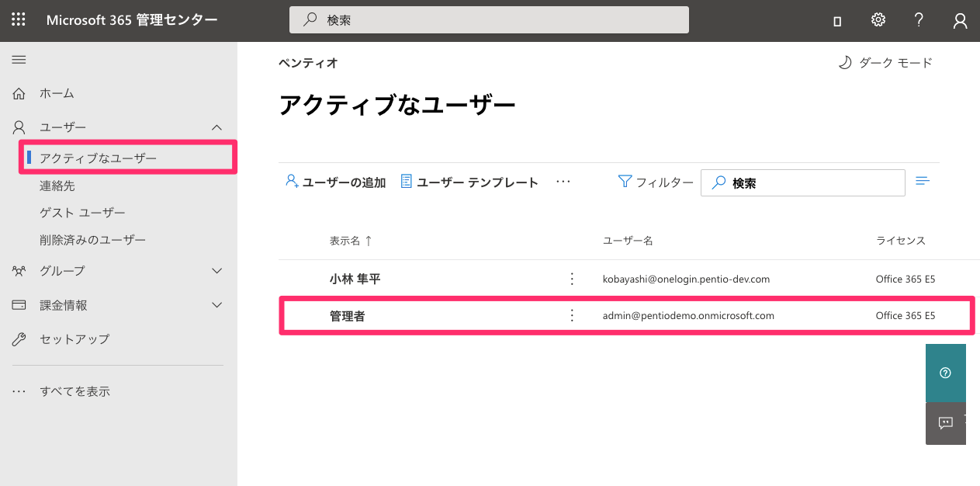Image resolution: width=980 pixels, height=486 pixels.
Task: Click the ユーザー person icon in sidebar
Action: (19, 127)
